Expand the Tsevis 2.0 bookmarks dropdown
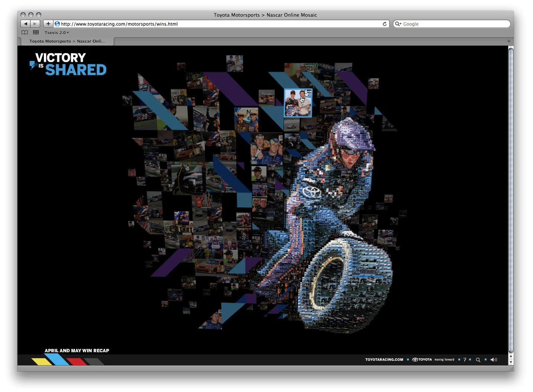 click(x=57, y=33)
